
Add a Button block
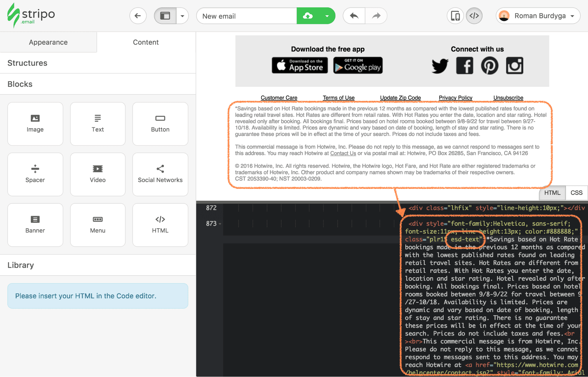160,124
